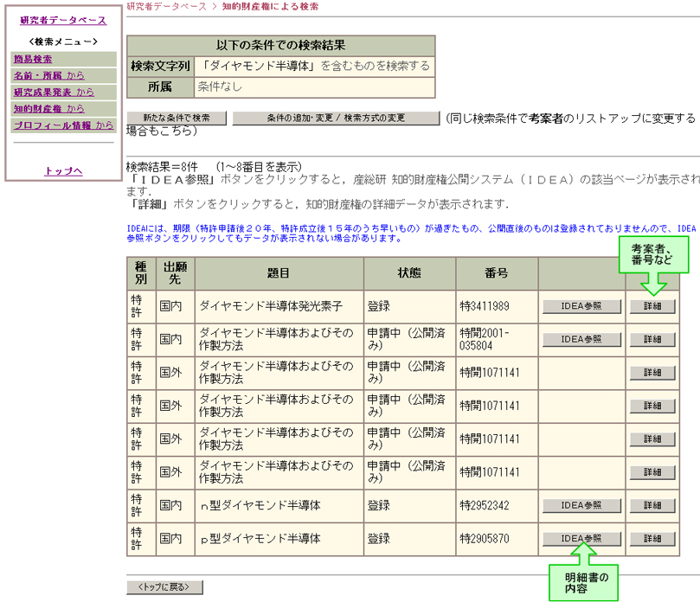Viewport: 700px width, 602px height.
Task: Select the number cell 特3411989
Action: point(497,306)
